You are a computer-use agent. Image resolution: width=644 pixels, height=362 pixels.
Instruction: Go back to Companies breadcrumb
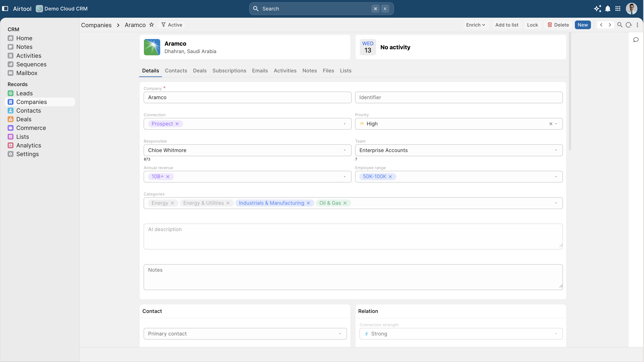(x=96, y=25)
